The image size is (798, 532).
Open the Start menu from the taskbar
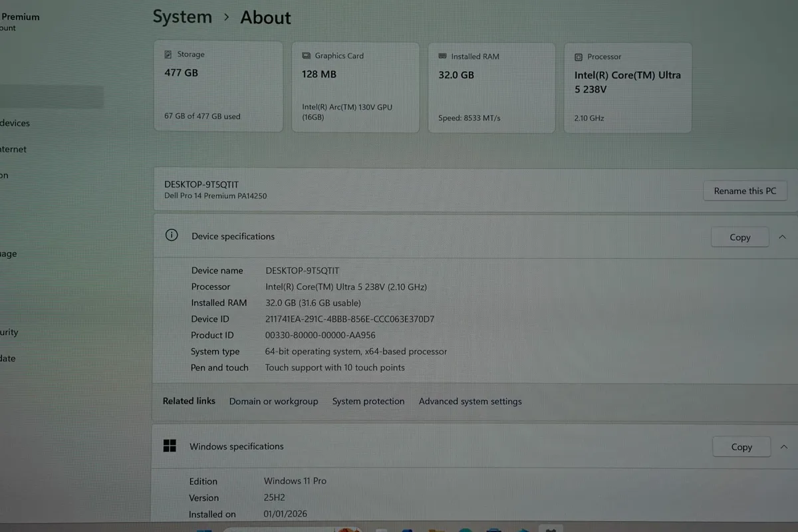coord(203,529)
